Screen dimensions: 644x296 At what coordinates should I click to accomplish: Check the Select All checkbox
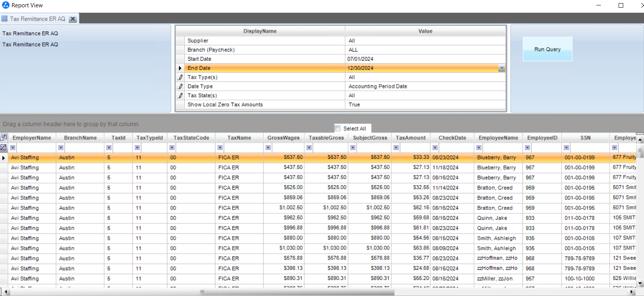click(338, 128)
